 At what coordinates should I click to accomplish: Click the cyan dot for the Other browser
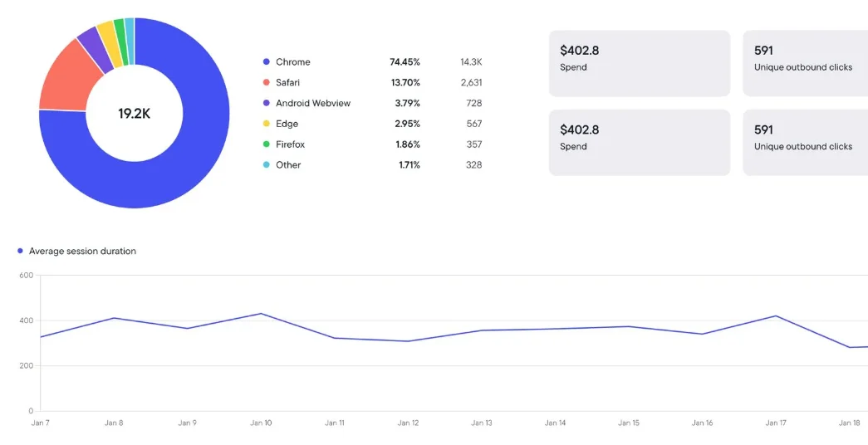tap(266, 165)
